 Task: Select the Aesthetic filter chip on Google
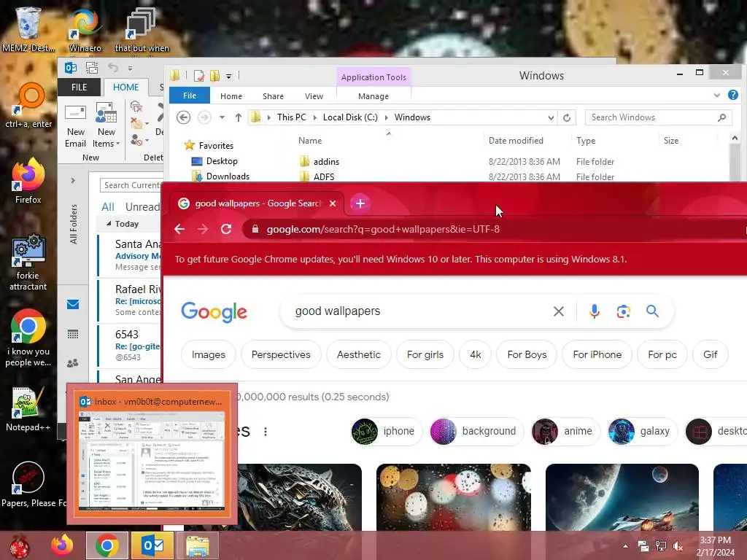(x=359, y=355)
